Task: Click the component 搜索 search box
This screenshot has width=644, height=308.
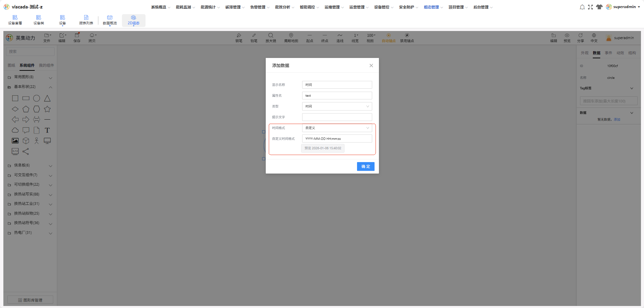Action: click(30, 52)
